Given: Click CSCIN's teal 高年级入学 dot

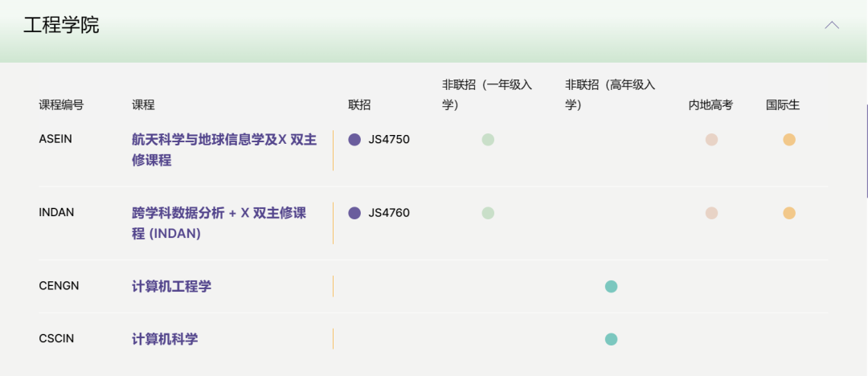Looking at the screenshot, I should pyautogui.click(x=611, y=339).
